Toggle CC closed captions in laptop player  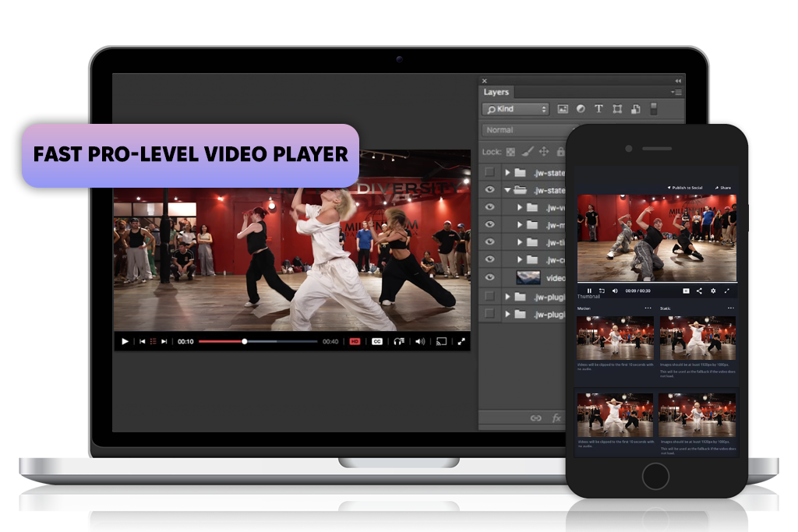(x=377, y=341)
